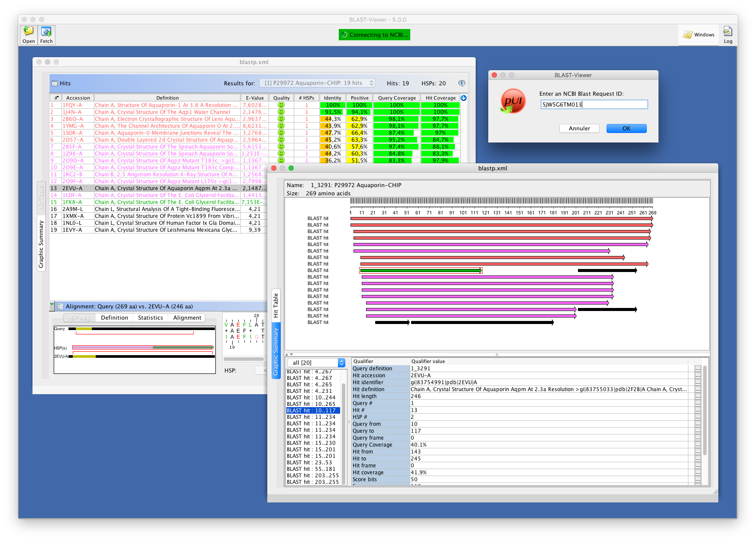Click the Annuler button
This screenshot has height=541, width=756.
[579, 129]
